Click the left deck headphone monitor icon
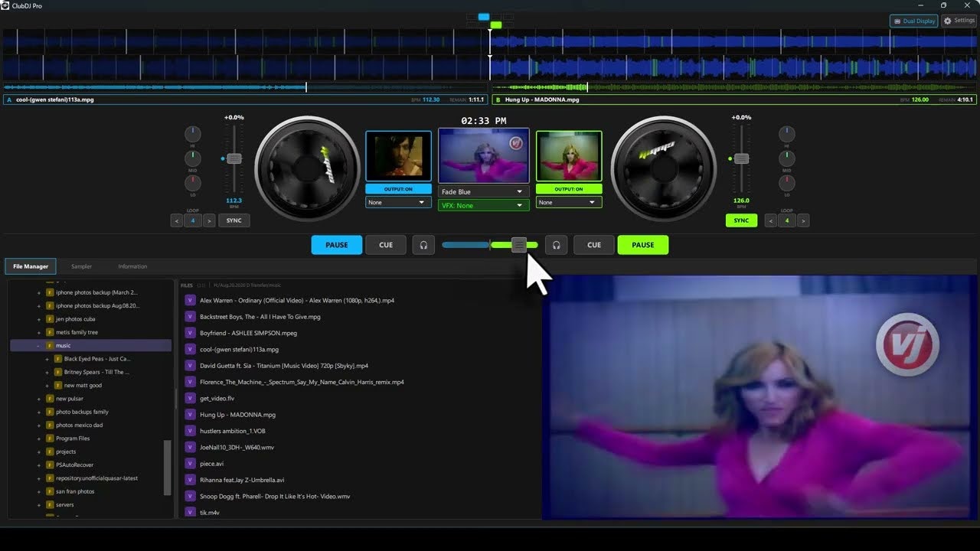Screen dimensions: 980x551 tap(423, 244)
